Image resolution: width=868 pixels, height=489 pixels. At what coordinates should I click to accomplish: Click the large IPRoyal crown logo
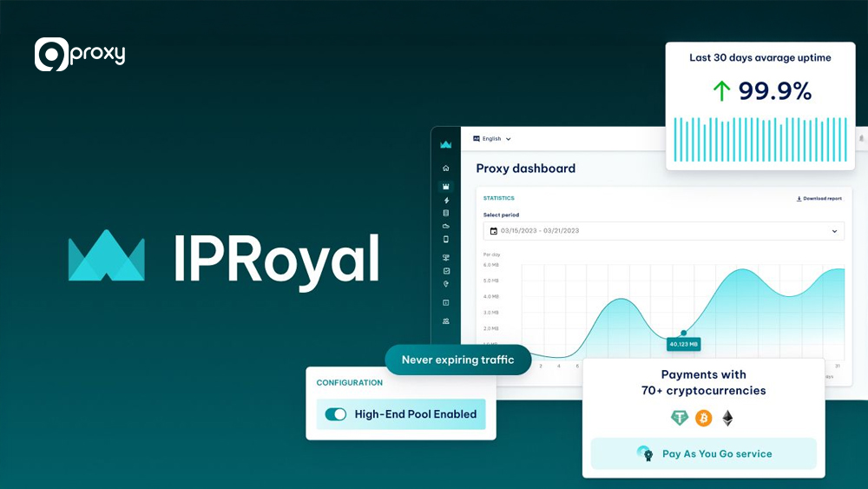(x=106, y=255)
